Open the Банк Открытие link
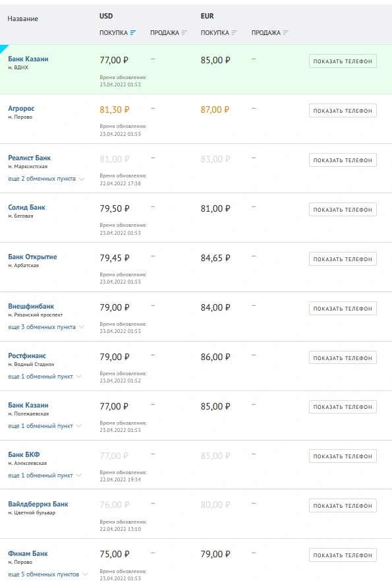Viewport: 392px width, 581px height. [32, 257]
